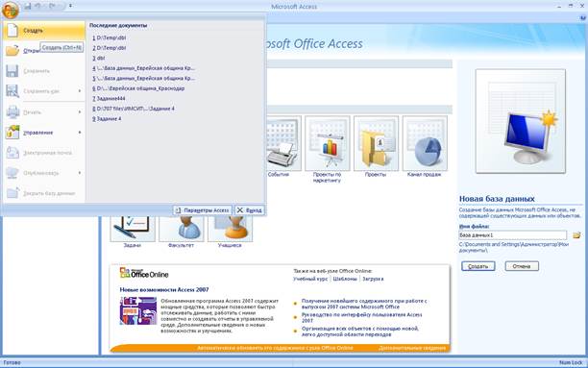This screenshot has width=588, height=368.
Task: Select Проекты по маркетингу template
Action: coord(328,143)
